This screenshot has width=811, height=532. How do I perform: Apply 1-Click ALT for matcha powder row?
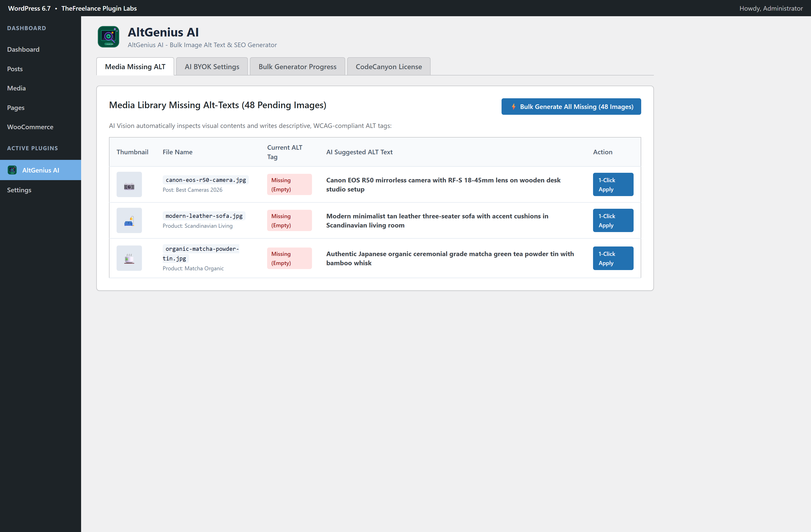(x=613, y=258)
